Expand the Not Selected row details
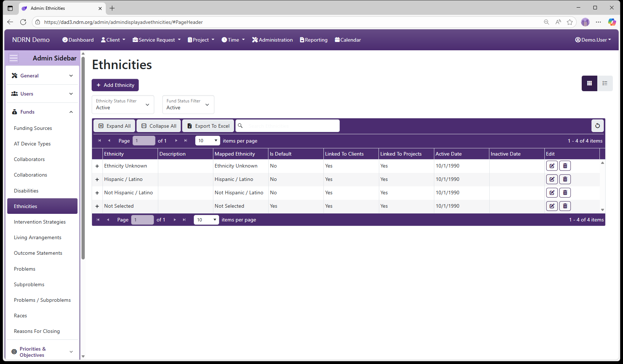The width and height of the screenshot is (623, 364). coord(97,206)
